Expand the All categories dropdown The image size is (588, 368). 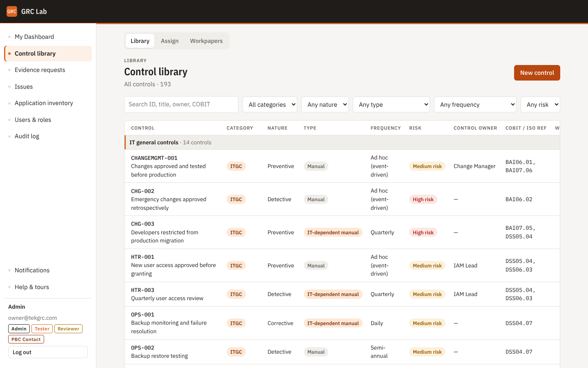coord(270,104)
